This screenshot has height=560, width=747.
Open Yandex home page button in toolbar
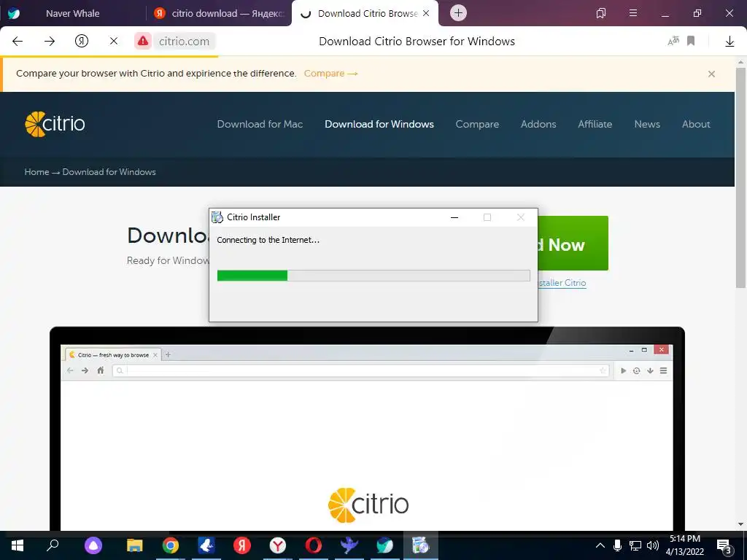click(82, 42)
